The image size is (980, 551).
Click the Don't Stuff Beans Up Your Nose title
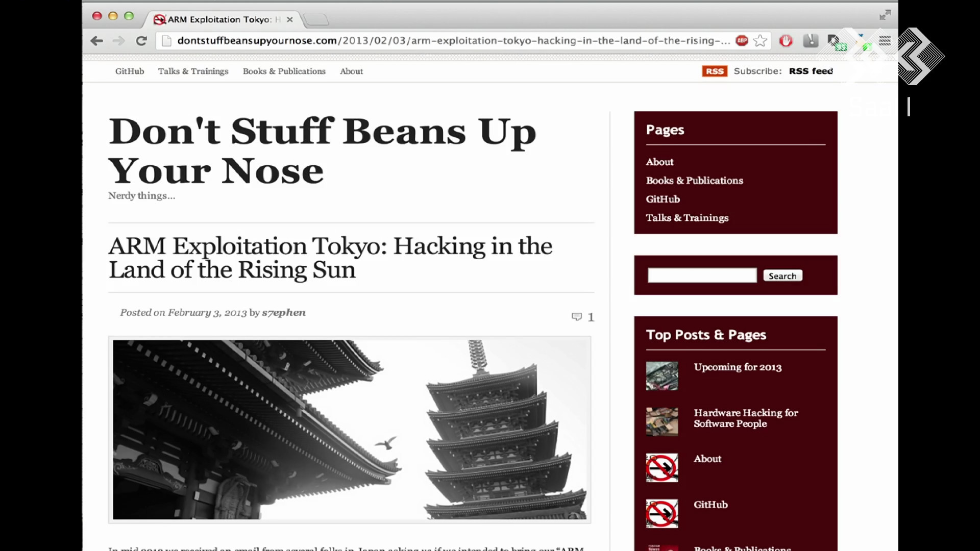322,151
